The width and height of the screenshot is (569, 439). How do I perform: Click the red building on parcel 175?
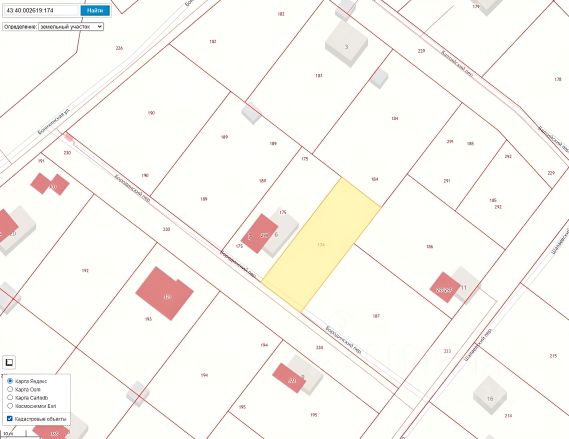tap(259, 233)
